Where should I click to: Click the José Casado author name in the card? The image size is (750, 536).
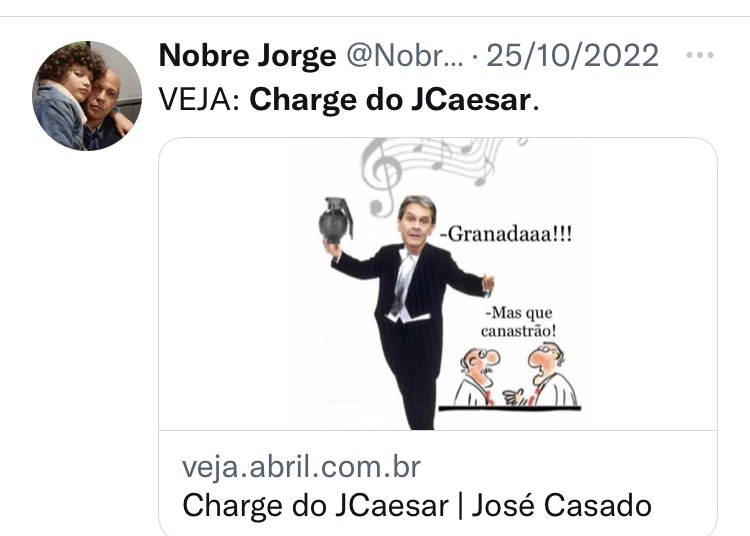[x=562, y=505]
